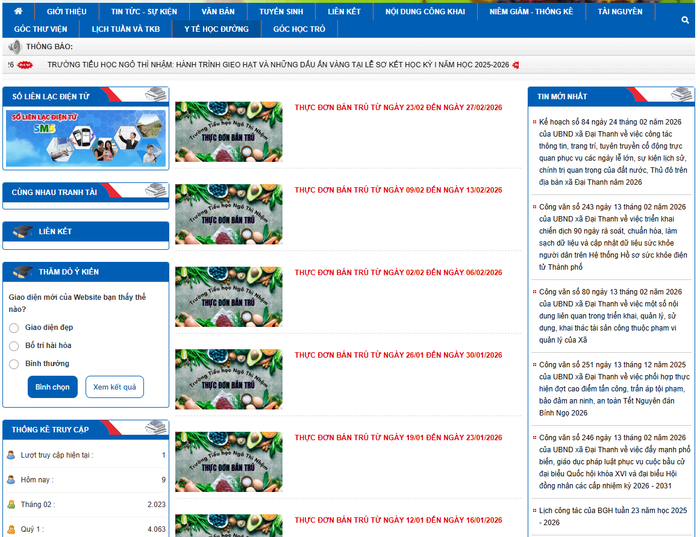This screenshot has height=537, width=700.
Task: Open news Công văn số 80 ngày 13 tháng 02
Action: [610, 316]
